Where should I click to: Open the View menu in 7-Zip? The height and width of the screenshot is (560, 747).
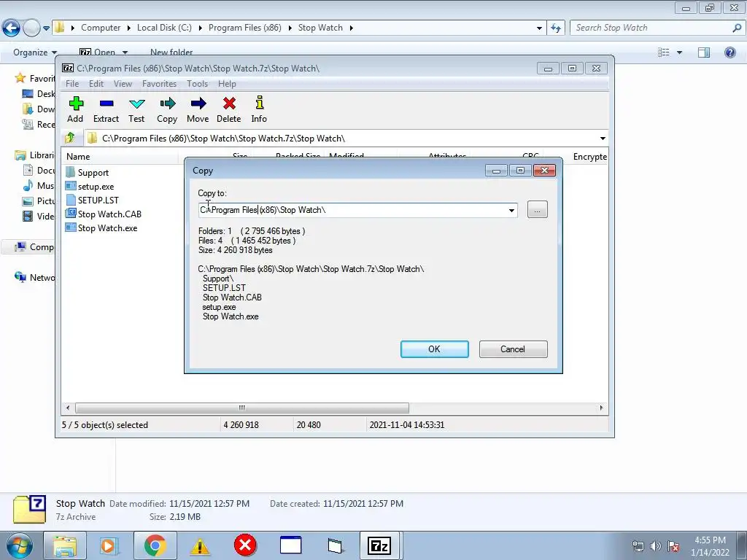point(123,84)
